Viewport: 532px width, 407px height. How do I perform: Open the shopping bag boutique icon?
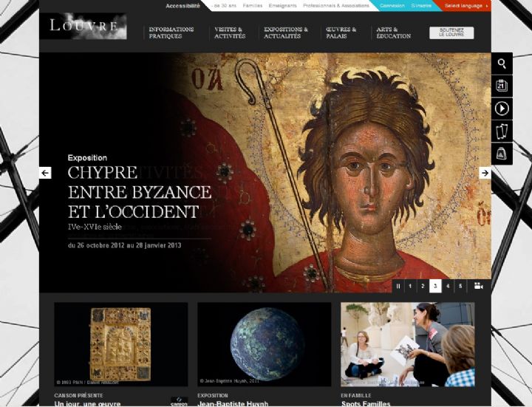502,154
